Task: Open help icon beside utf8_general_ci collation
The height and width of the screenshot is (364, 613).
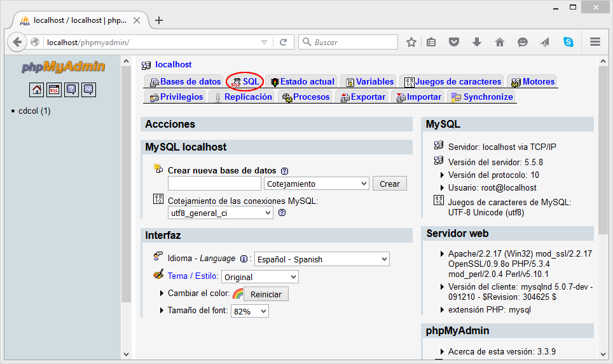Action: pyautogui.click(x=282, y=212)
